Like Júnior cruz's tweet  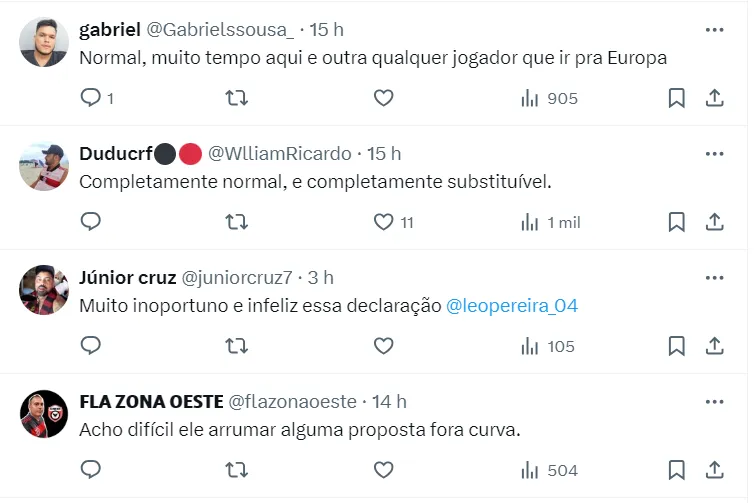click(383, 346)
